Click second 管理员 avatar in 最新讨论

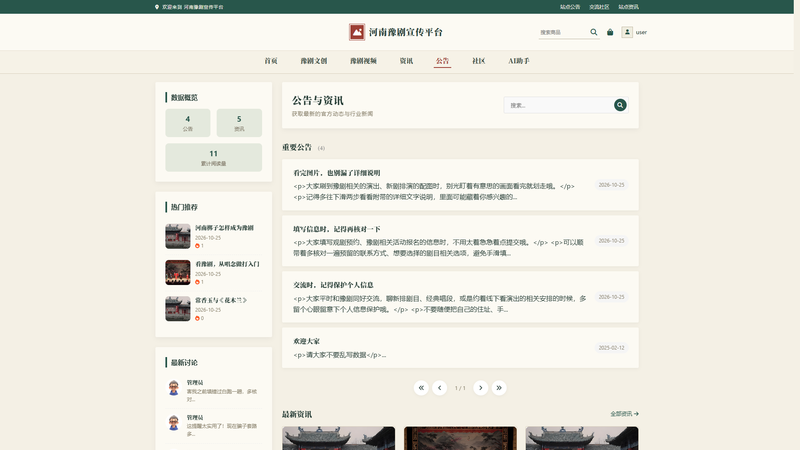(173, 423)
